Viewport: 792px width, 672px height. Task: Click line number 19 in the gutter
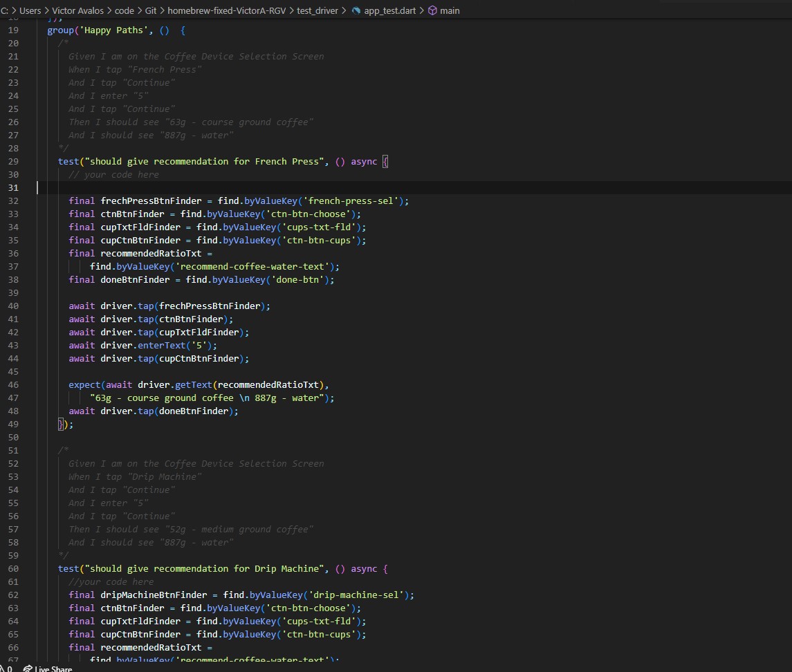[14, 30]
